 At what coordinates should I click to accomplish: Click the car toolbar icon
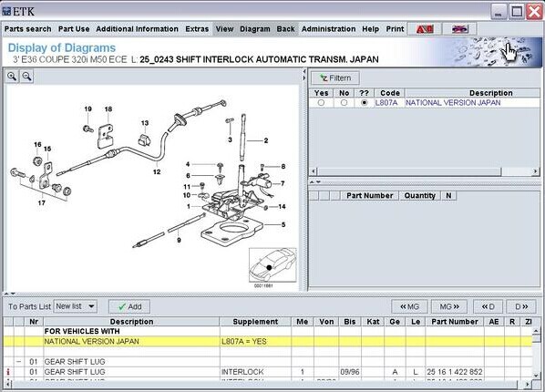(460, 29)
